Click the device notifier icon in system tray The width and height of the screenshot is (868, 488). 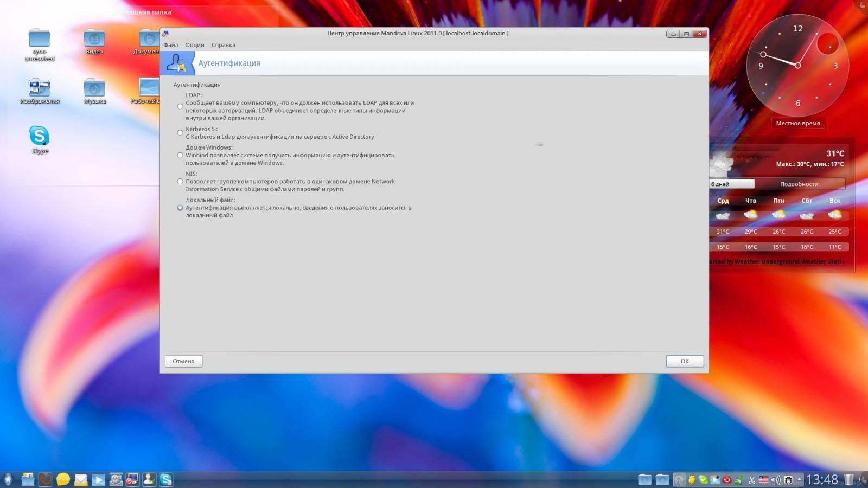click(788, 480)
